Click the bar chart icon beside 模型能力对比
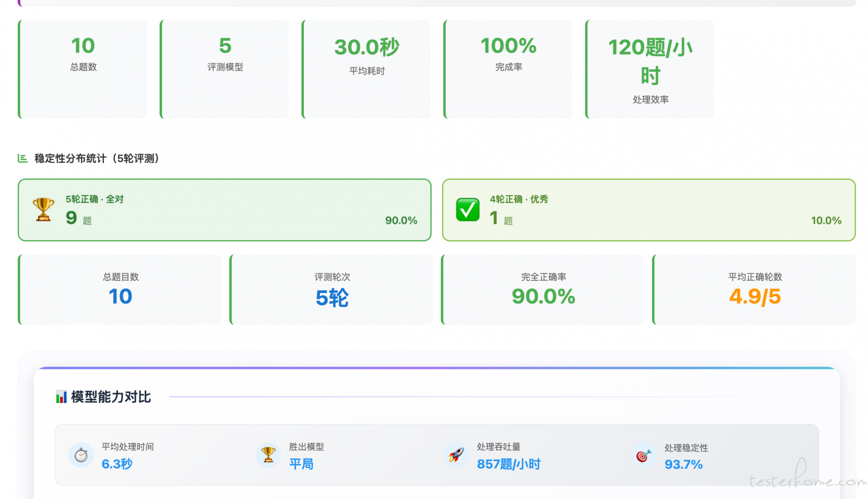The width and height of the screenshot is (868, 499). point(61,397)
